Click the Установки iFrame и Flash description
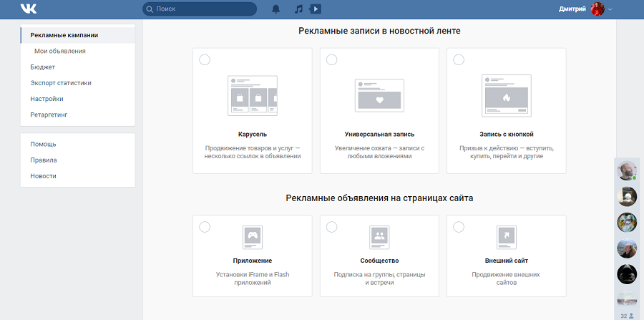Image resolution: width=644 pixels, height=320 pixels. coord(253,278)
